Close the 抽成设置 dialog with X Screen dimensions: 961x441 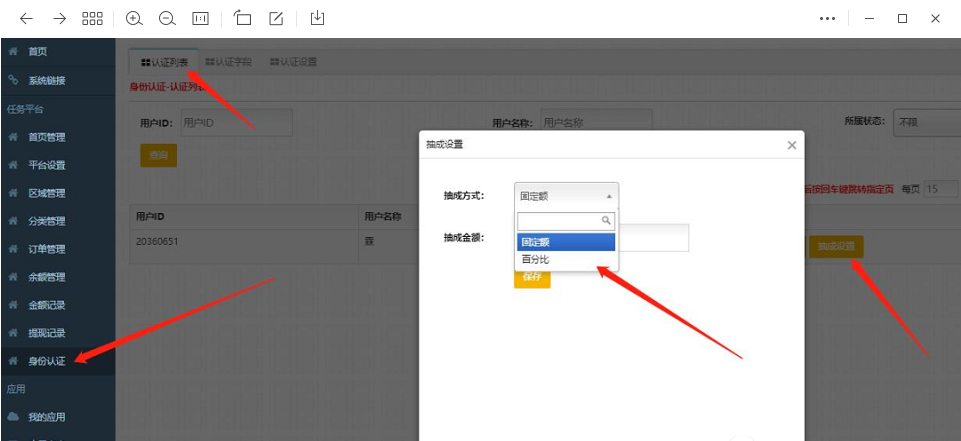click(x=792, y=145)
